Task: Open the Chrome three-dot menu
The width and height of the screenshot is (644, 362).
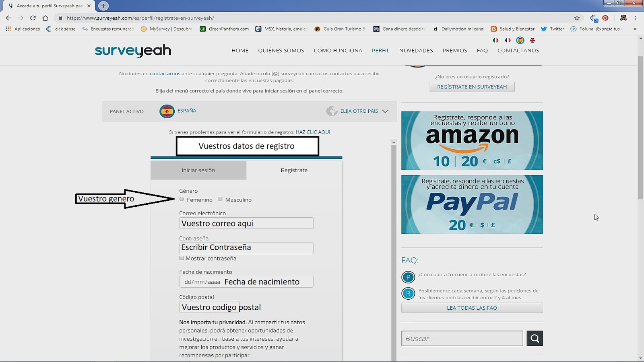Action: coord(636,18)
